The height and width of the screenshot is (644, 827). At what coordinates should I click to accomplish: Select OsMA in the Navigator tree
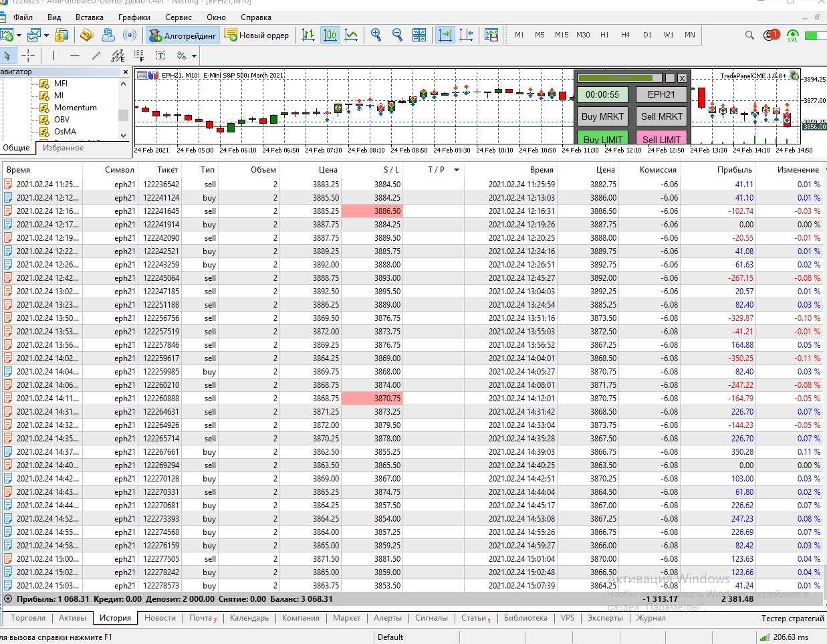click(x=66, y=132)
